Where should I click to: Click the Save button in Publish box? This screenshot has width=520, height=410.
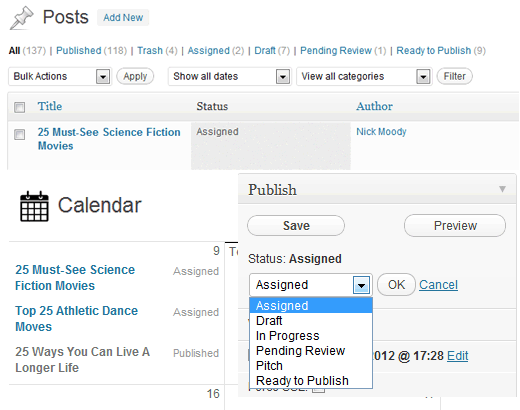[296, 226]
